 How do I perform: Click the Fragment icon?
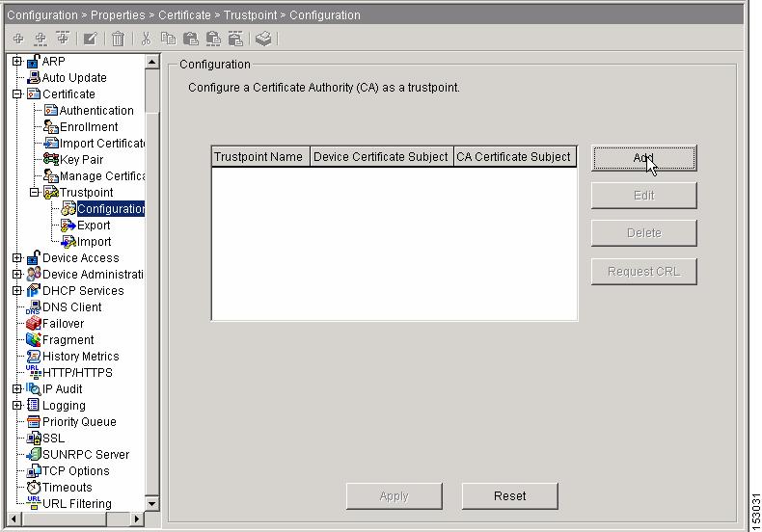pos(34,340)
